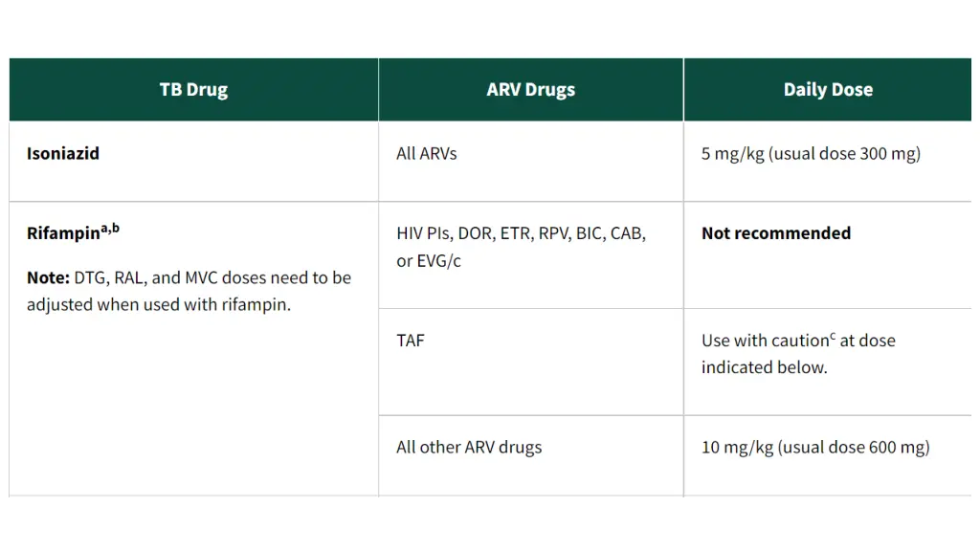980x551 pixels.
Task: Click the bold Note: label
Action: point(48,277)
